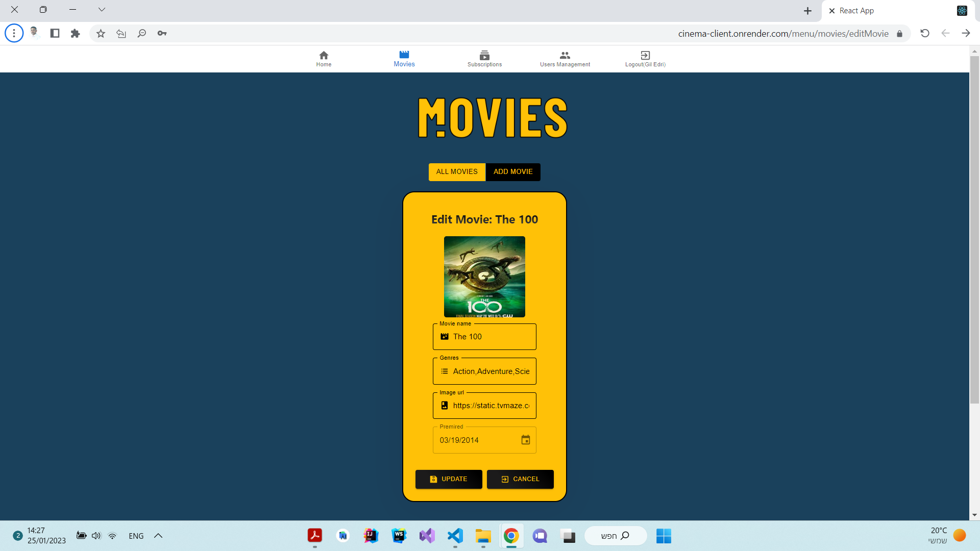Select the Home icon at top
The height and width of the screenshot is (551, 980).
pos(324,55)
